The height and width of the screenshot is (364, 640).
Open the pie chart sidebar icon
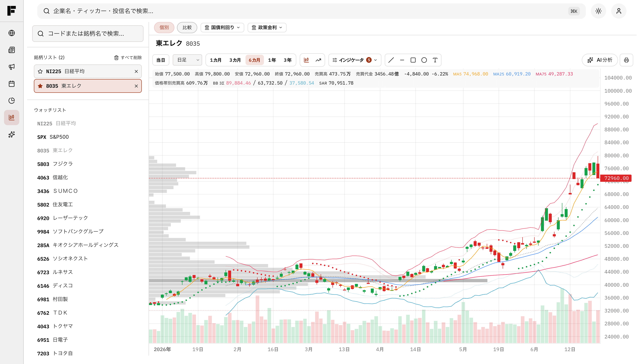[11, 100]
